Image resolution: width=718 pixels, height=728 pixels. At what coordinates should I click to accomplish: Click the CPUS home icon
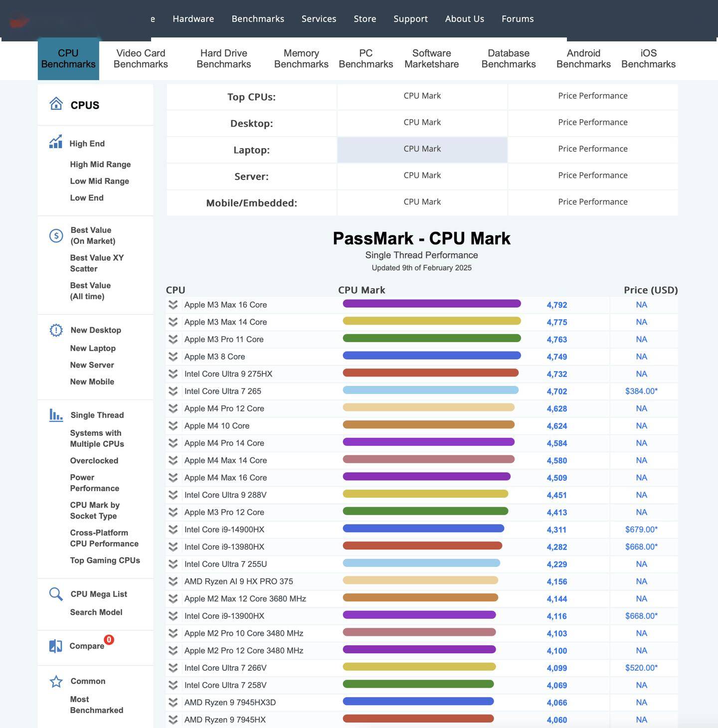click(56, 104)
